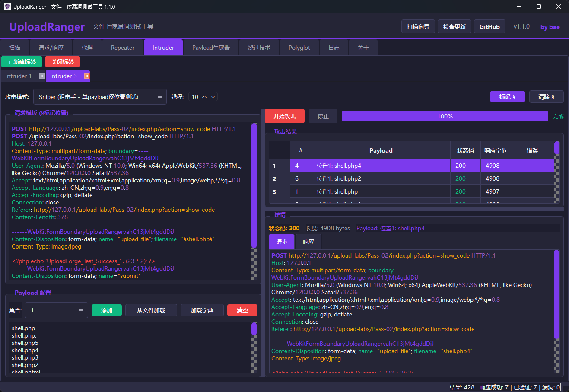Click the 'by bae' author text
Viewport: 569px width, 392px height.
point(550,27)
